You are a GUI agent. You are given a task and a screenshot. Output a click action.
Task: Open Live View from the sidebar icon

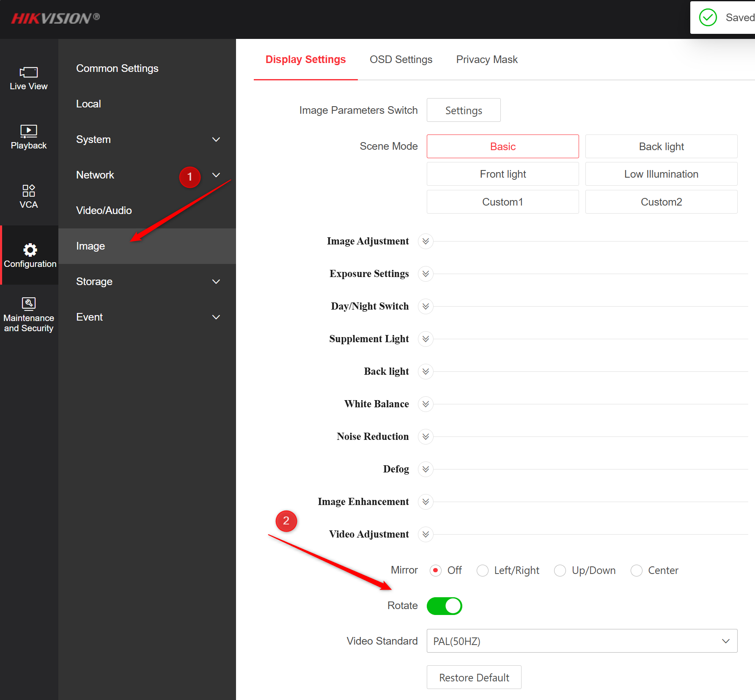(29, 72)
